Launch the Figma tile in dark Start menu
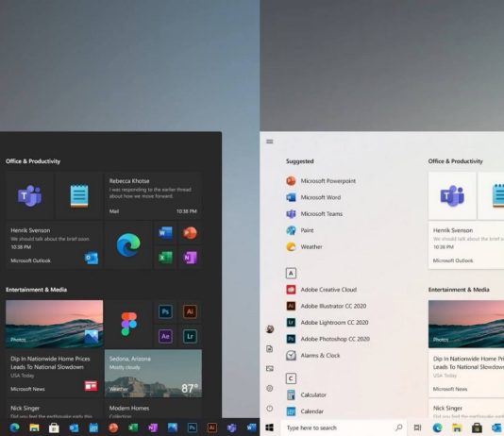504x436 pixels. coord(128,324)
